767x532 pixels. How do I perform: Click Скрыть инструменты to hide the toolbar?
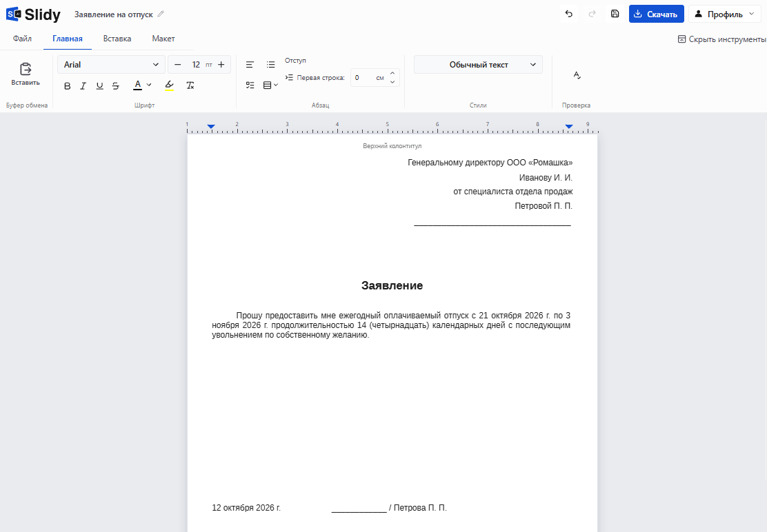pos(721,39)
